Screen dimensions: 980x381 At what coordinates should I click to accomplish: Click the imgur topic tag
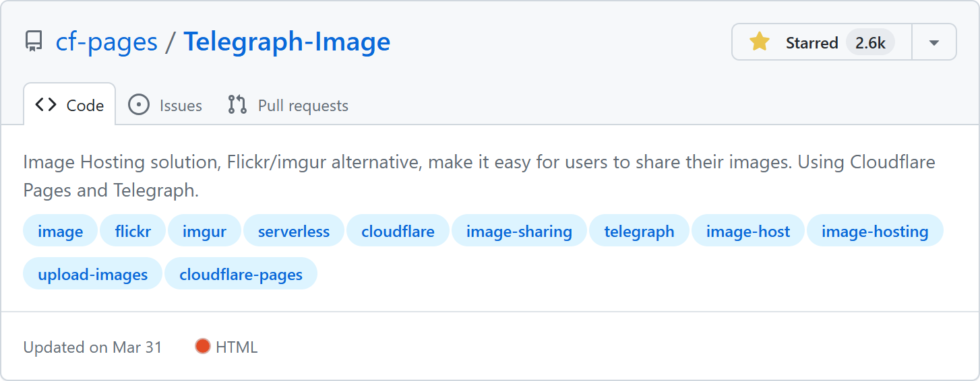click(204, 232)
